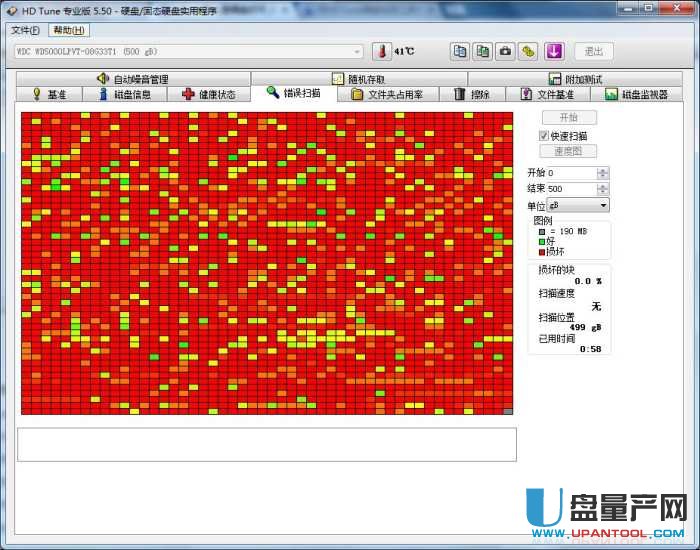Open the 磁盘信息 disk info tab
This screenshot has width=700, height=550.
pos(124,94)
